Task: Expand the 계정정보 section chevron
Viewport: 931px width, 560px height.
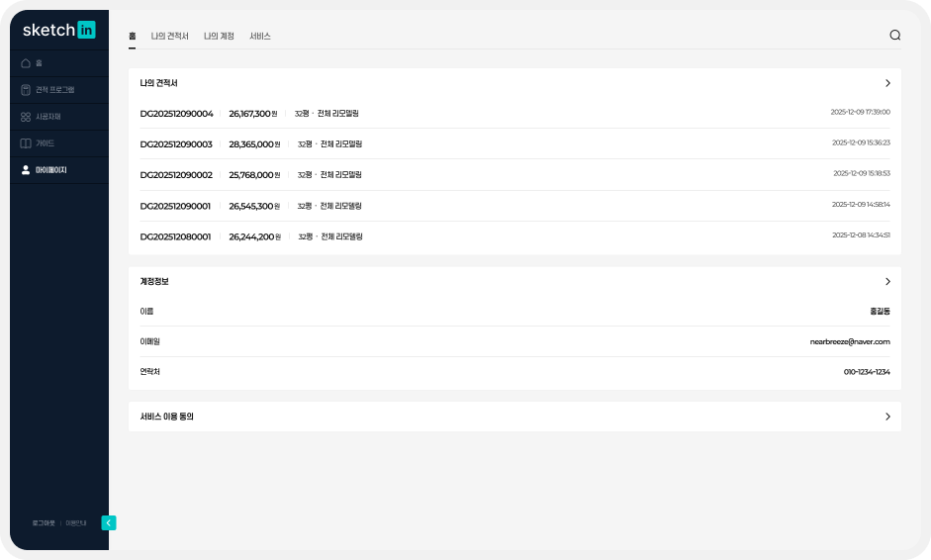Action: pyautogui.click(x=887, y=282)
